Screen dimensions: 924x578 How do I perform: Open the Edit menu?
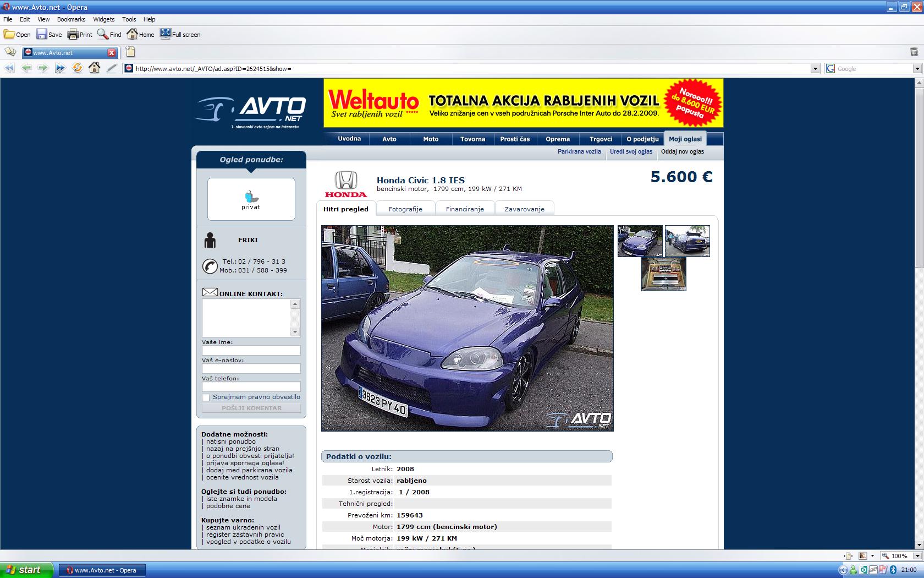point(25,19)
